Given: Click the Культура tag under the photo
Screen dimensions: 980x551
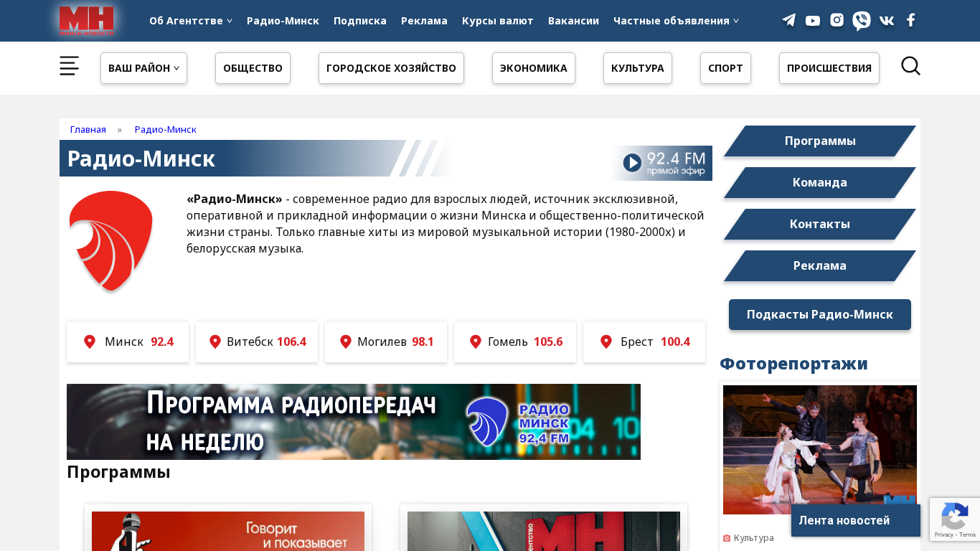Looking at the screenshot, I should [753, 537].
